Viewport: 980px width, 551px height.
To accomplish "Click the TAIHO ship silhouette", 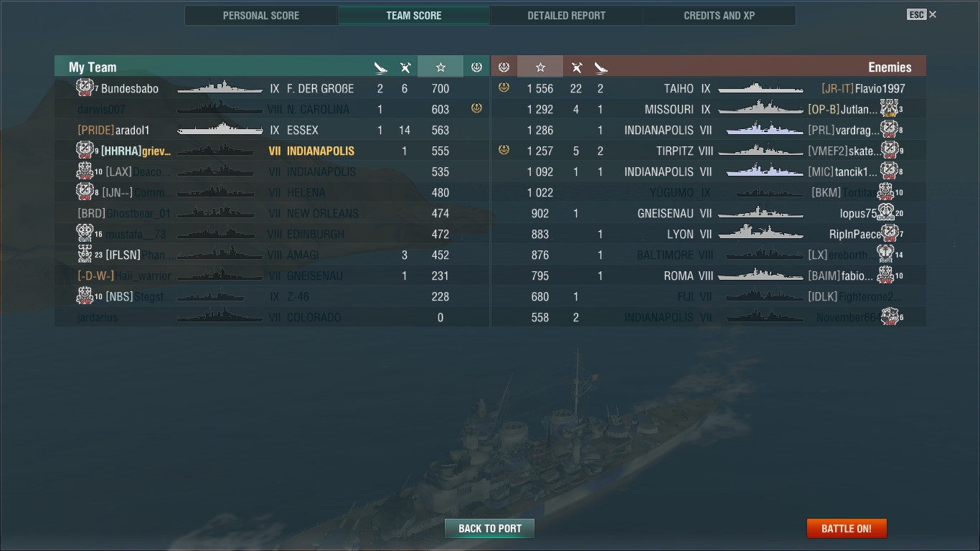I will pos(760,88).
